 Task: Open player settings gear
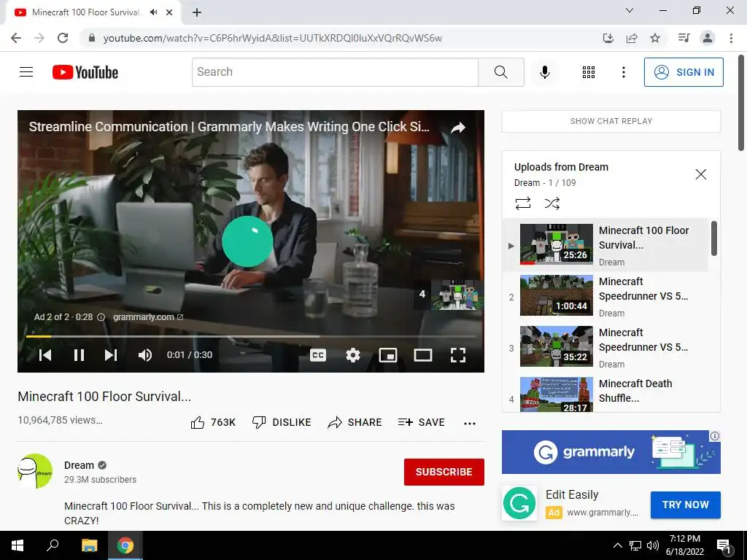click(x=353, y=355)
